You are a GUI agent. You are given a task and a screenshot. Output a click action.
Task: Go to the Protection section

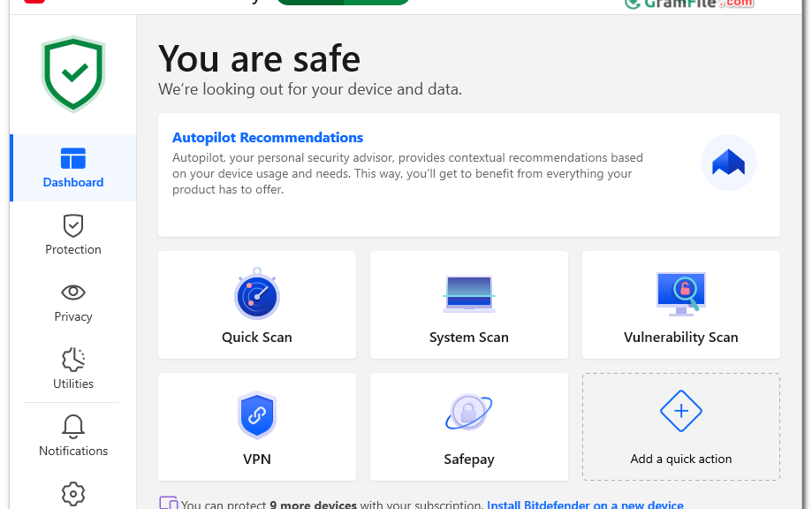click(x=73, y=235)
